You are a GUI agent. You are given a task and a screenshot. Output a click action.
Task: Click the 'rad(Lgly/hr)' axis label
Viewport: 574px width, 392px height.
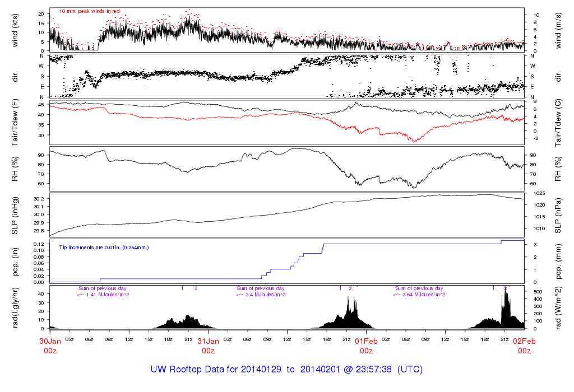(x=15, y=308)
